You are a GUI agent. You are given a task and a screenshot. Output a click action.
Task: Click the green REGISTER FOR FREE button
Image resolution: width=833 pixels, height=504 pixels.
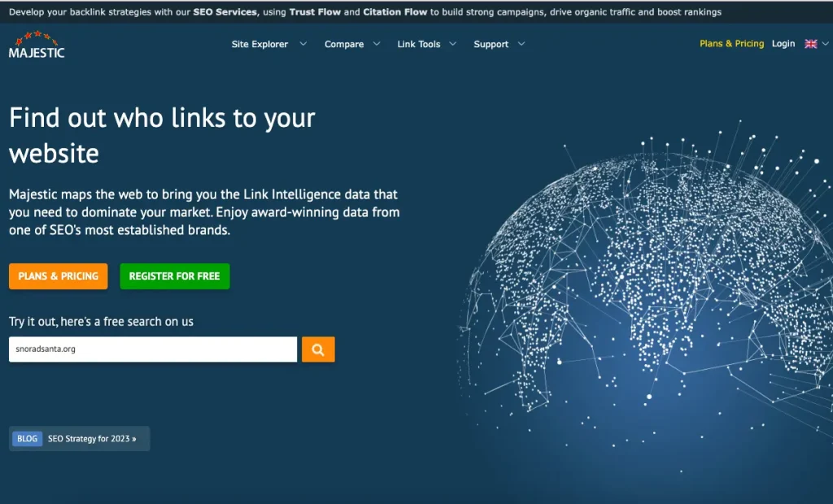175,276
